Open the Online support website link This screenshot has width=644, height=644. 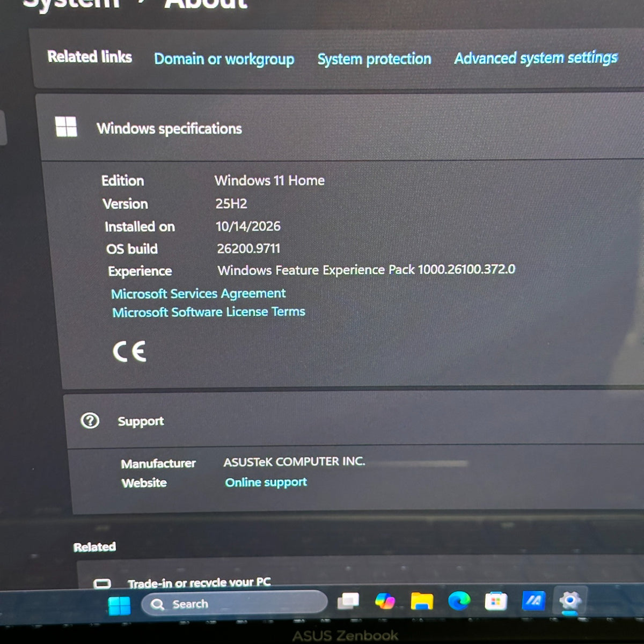266,482
